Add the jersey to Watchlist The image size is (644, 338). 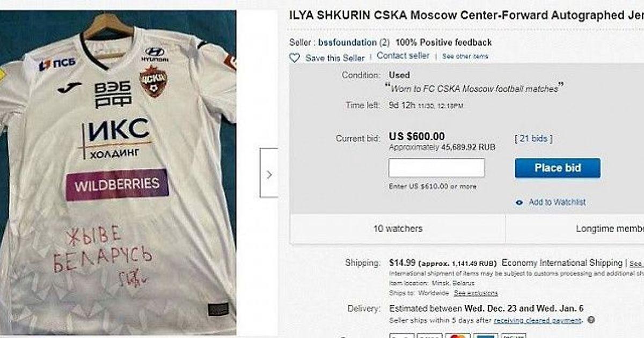pyautogui.click(x=557, y=202)
